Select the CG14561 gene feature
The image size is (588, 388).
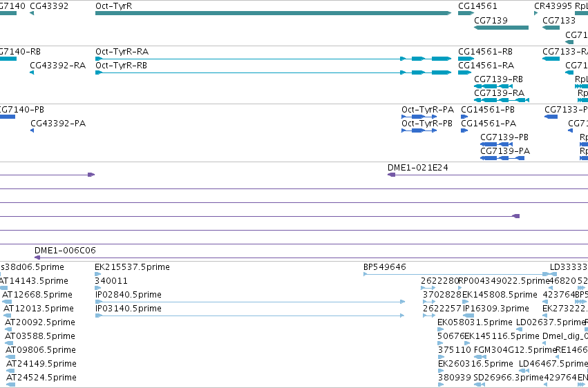click(466, 13)
